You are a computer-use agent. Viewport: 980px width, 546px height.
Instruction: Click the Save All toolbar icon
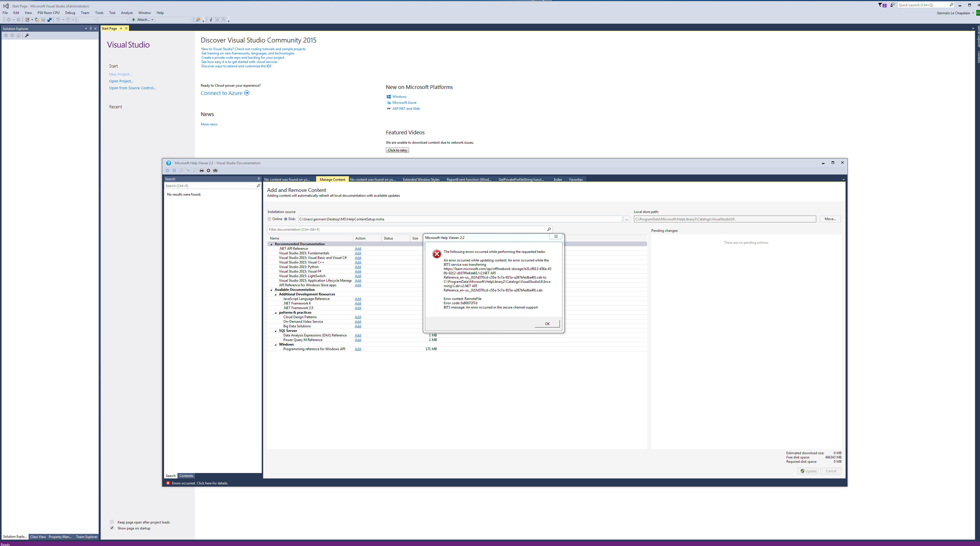[50, 20]
